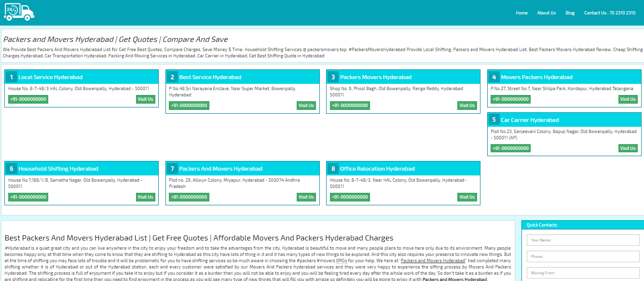Click the 24/7 truck logo icon
Screen dimensions: 644x281
point(19,13)
